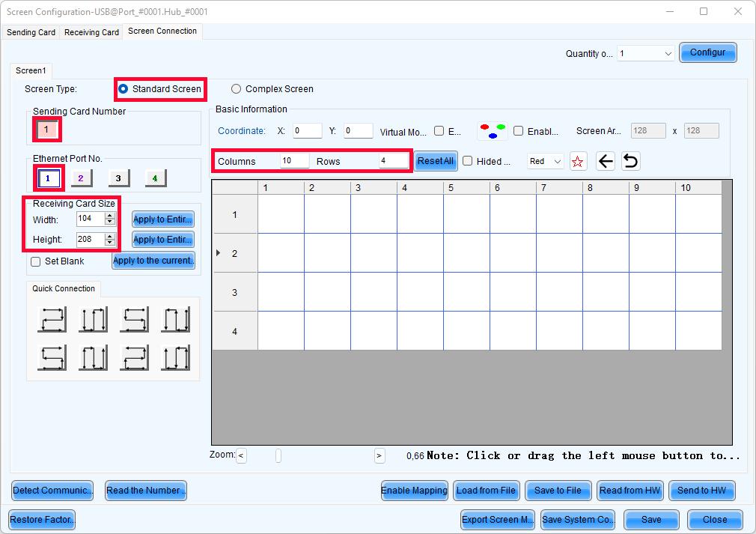Select sending card number 1

point(46,130)
